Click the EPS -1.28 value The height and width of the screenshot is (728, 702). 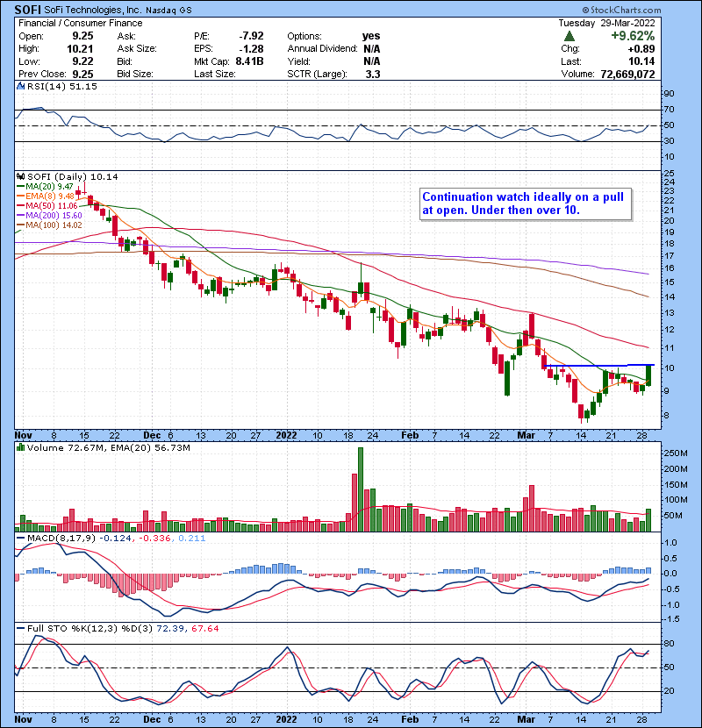[253, 49]
